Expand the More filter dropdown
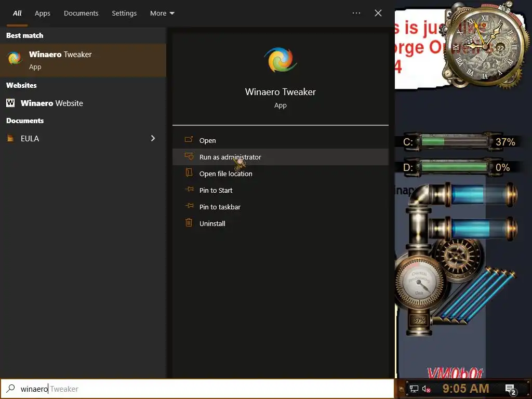This screenshot has width=532, height=399. coord(162,13)
